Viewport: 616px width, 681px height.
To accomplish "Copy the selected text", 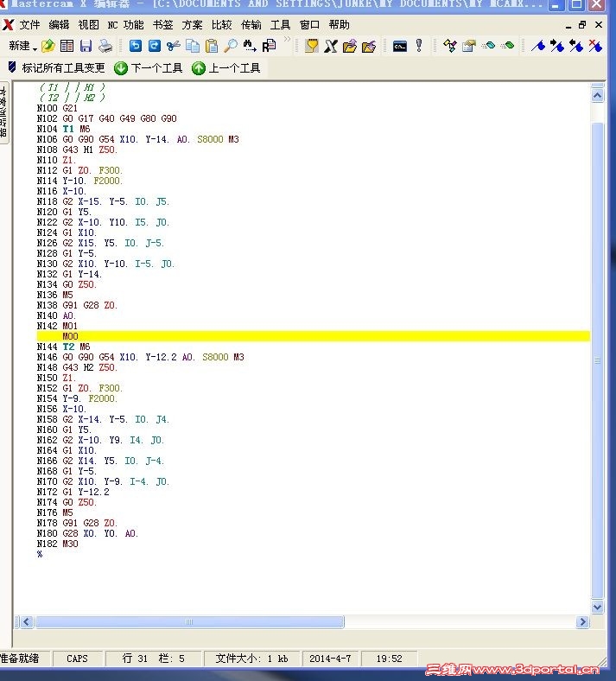I will pos(193,46).
